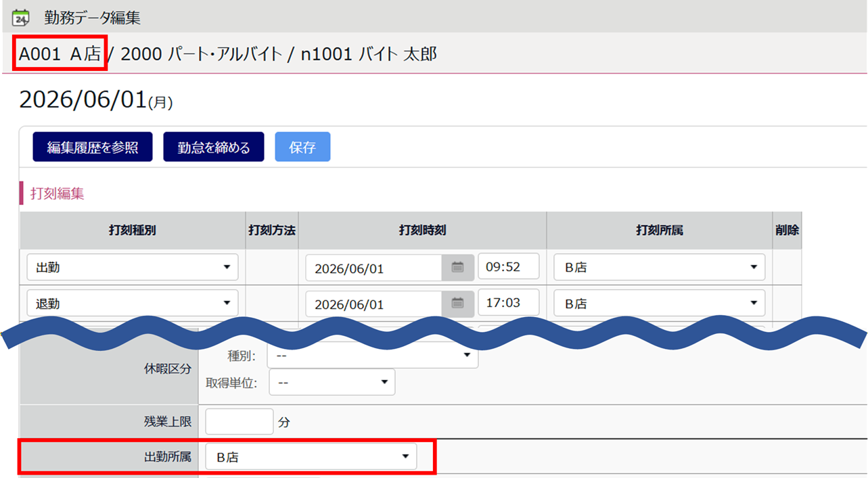This screenshot has width=868, height=478.
Task: Open the B店 location dropdown in 出勤 row
Action: 660,267
